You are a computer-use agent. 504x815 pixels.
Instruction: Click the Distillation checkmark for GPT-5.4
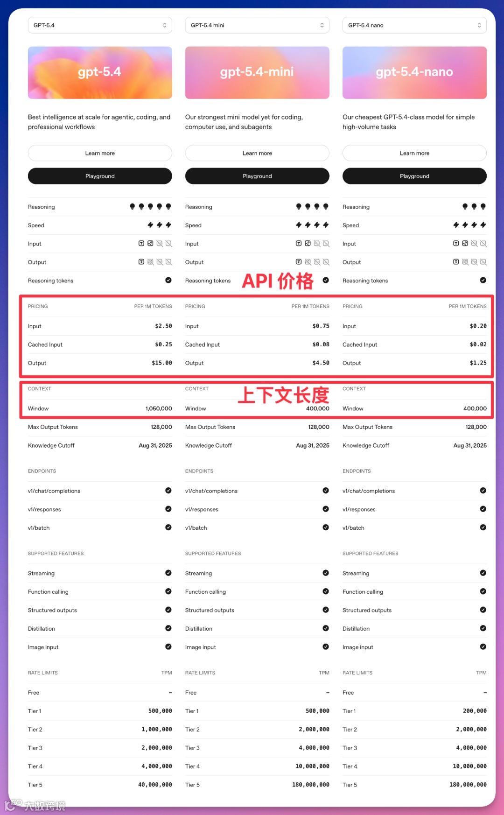pos(168,628)
